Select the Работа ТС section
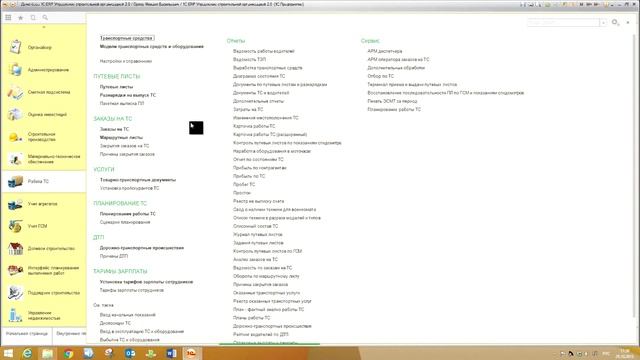Viewport: 640px width, 360px height. (43, 181)
